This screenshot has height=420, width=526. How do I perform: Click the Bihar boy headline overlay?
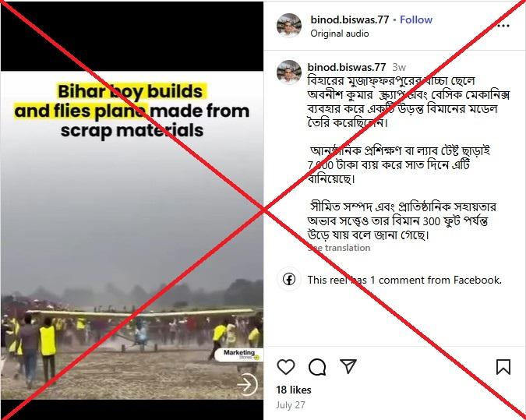click(132, 111)
